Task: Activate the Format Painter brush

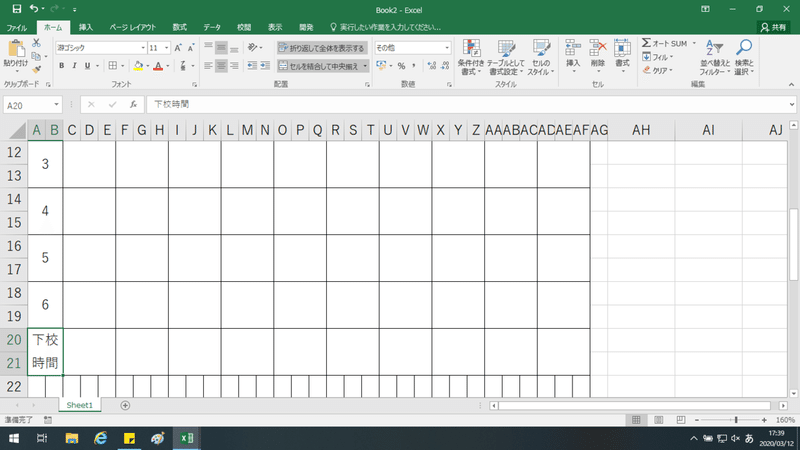Action: point(36,69)
